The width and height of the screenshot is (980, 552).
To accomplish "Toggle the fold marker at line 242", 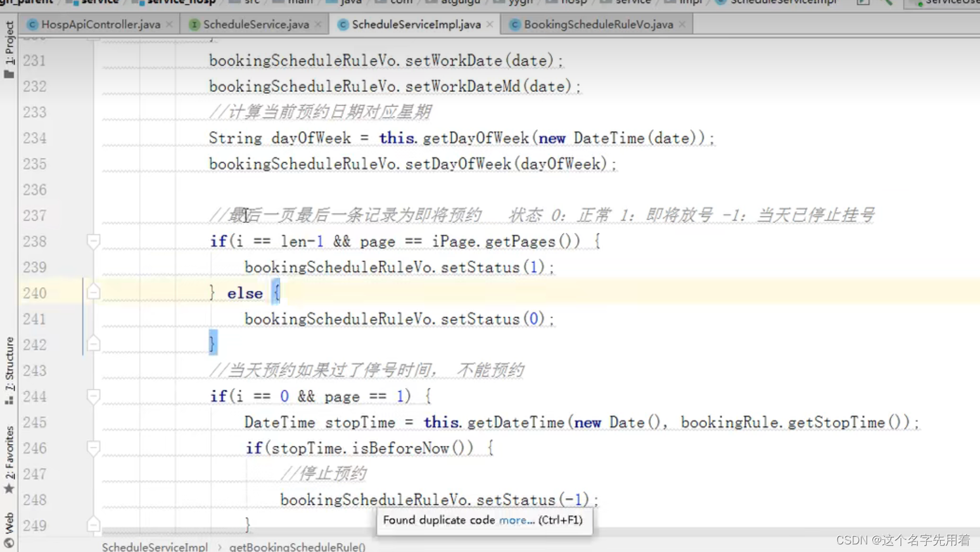I will (x=93, y=343).
